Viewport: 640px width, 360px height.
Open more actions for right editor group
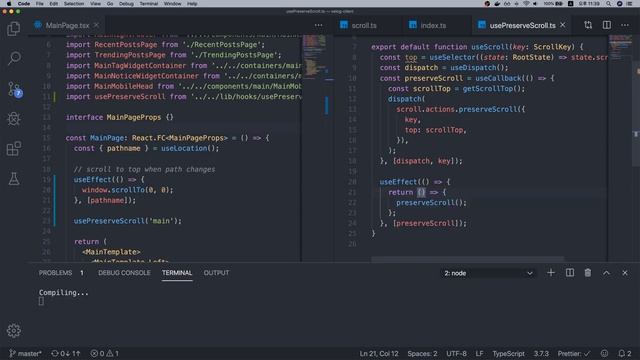[x=625, y=25]
